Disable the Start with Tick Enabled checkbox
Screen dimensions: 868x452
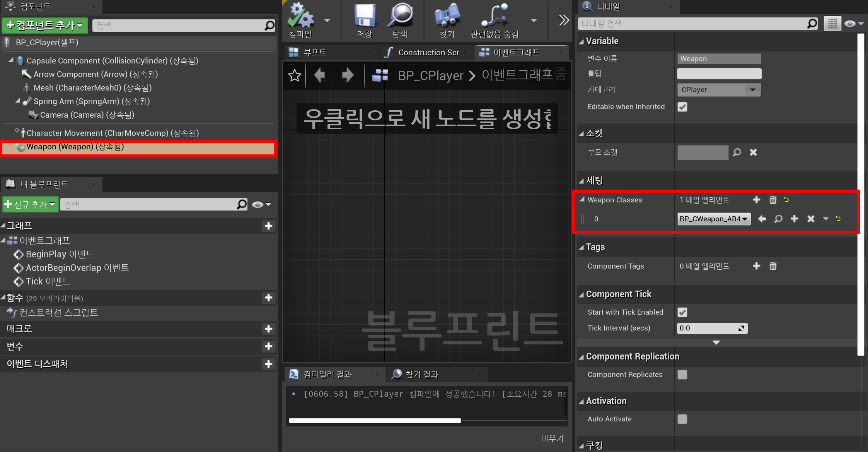pos(682,312)
